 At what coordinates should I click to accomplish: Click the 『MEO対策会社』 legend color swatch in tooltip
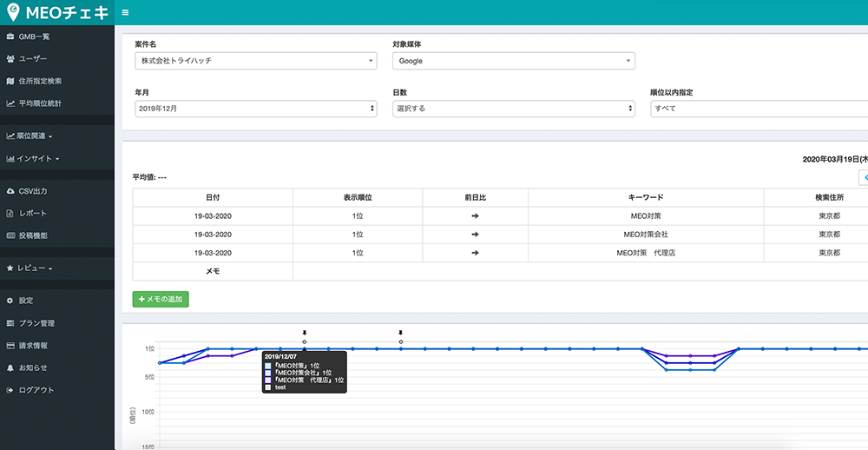coord(268,374)
